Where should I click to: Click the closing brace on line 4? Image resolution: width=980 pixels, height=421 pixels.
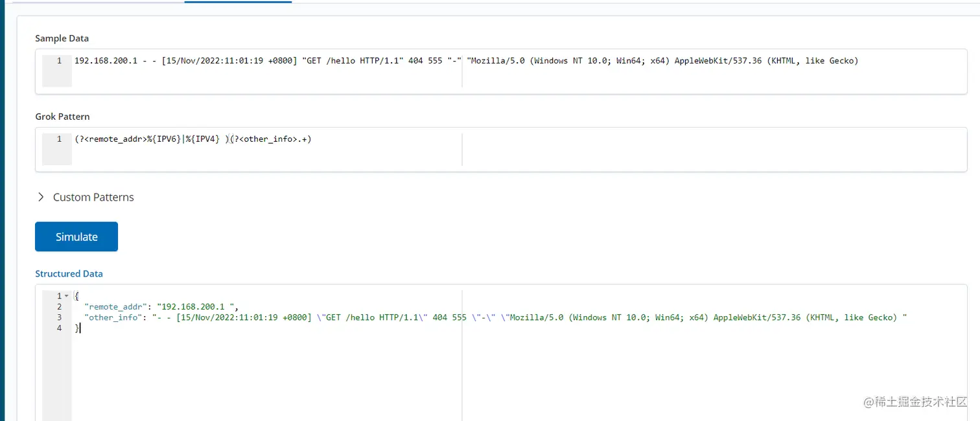pos(77,328)
